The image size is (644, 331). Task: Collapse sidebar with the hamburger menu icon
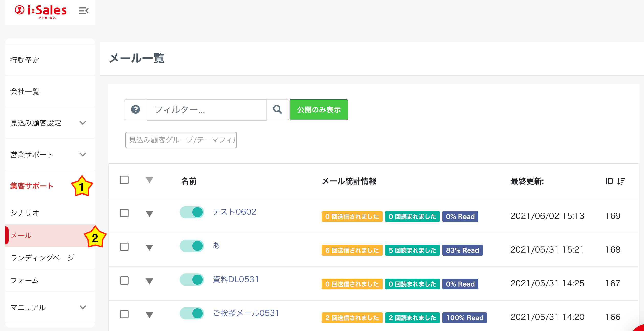click(83, 11)
